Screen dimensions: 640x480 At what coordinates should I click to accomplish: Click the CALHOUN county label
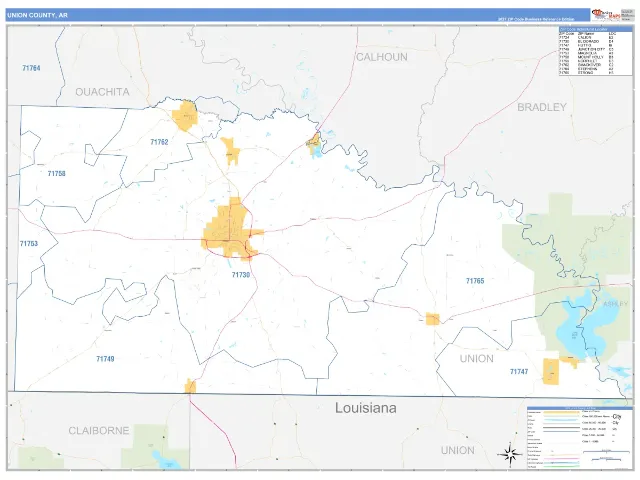point(382,57)
